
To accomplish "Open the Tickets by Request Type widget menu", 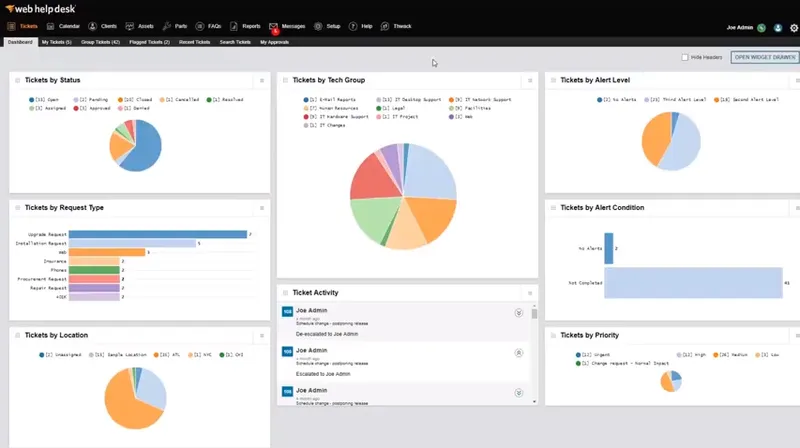I will pyautogui.click(x=262, y=208).
